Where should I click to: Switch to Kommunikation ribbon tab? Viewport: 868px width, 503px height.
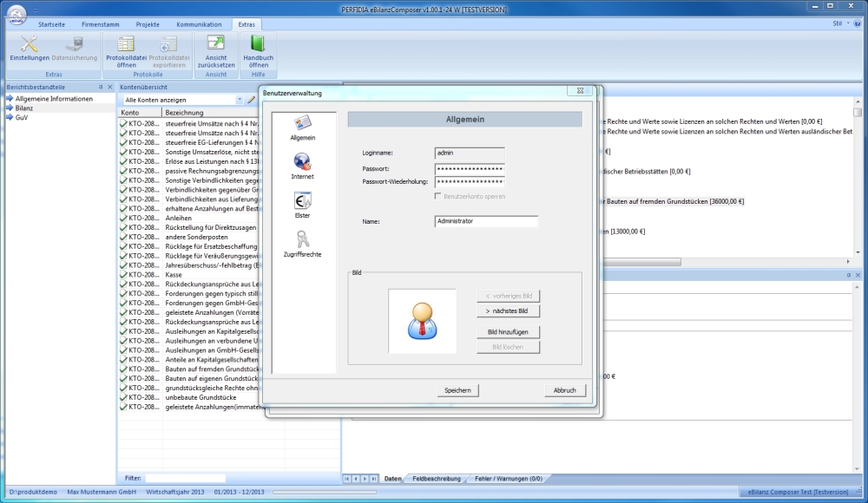(199, 24)
